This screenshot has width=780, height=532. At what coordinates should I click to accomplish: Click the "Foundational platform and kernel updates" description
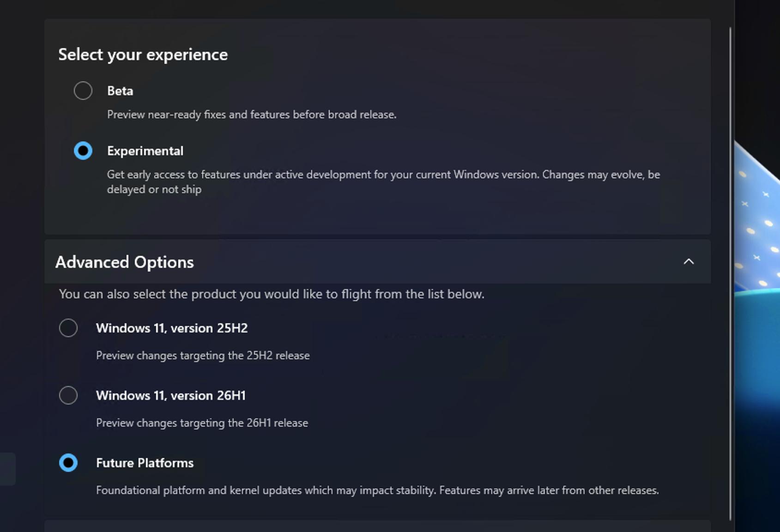point(377,490)
